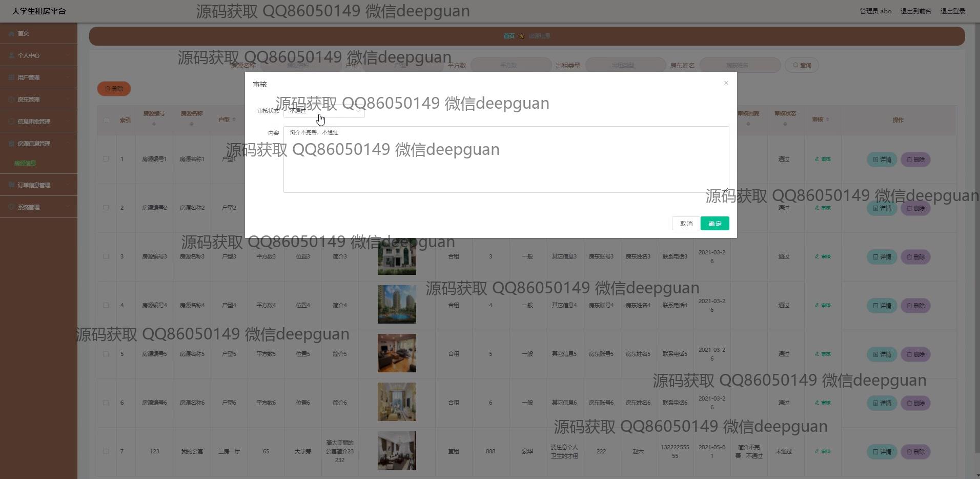Sort by 户型 using its sort icon

[234, 119]
